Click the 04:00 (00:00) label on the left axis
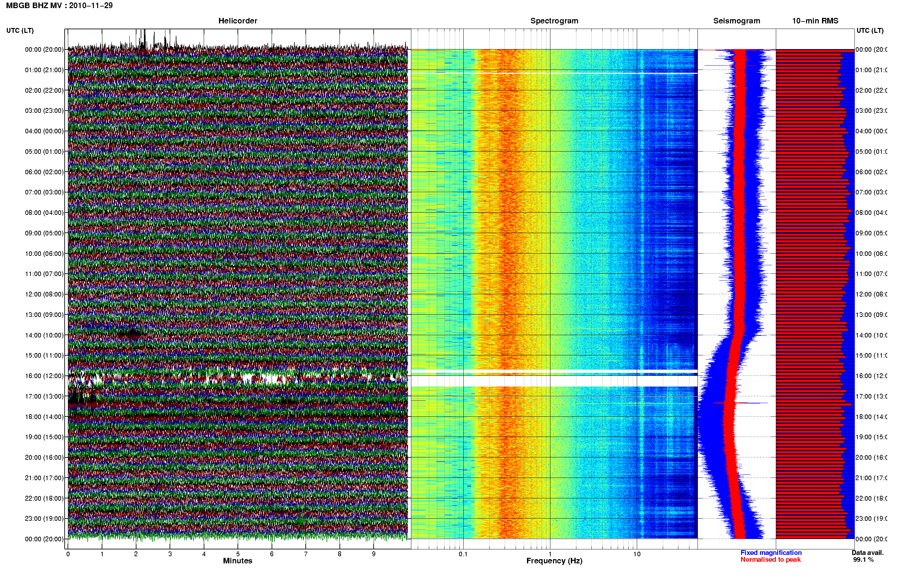The image size is (924, 578). pyautogui.click(x=44, y=131)
